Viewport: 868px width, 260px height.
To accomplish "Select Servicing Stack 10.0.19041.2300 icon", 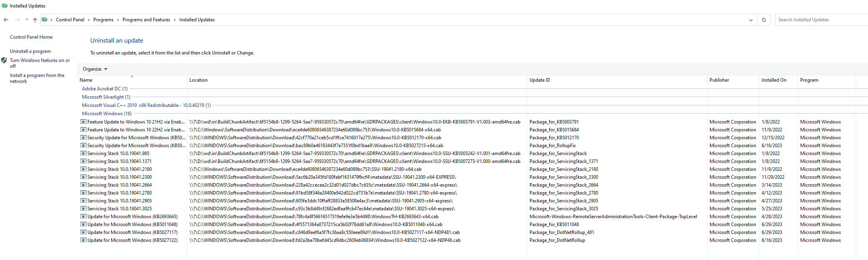I will pos(84,177).
